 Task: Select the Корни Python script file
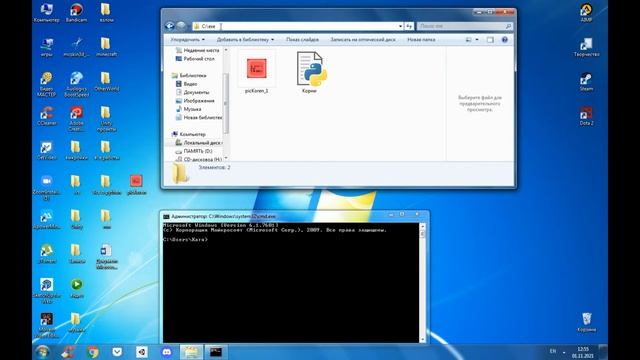[310, 73]
